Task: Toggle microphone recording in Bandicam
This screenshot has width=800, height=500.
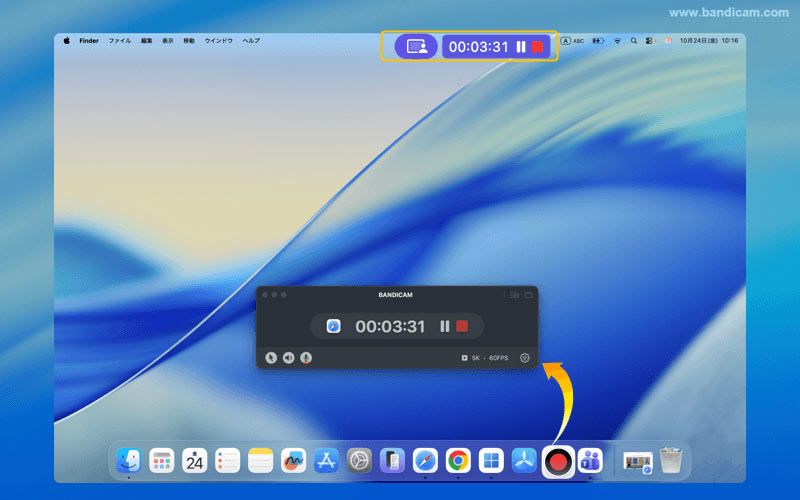Action: pos(305,358)
